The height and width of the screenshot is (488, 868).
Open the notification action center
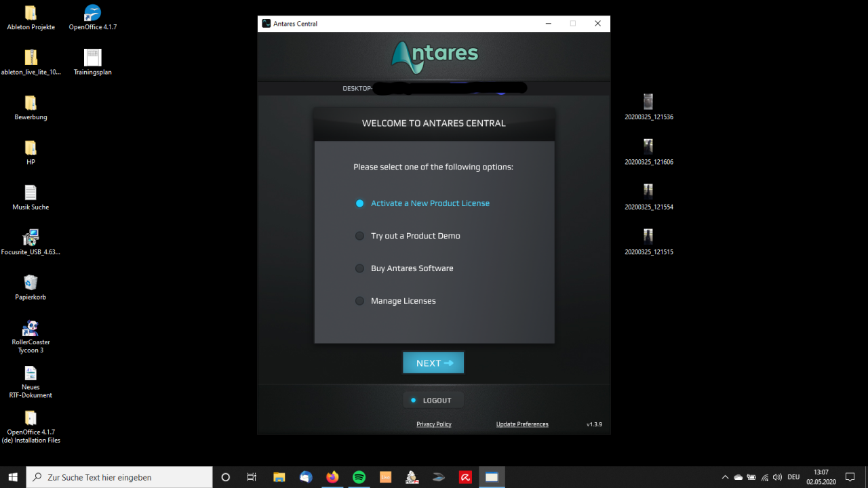[x=850, y=477]
